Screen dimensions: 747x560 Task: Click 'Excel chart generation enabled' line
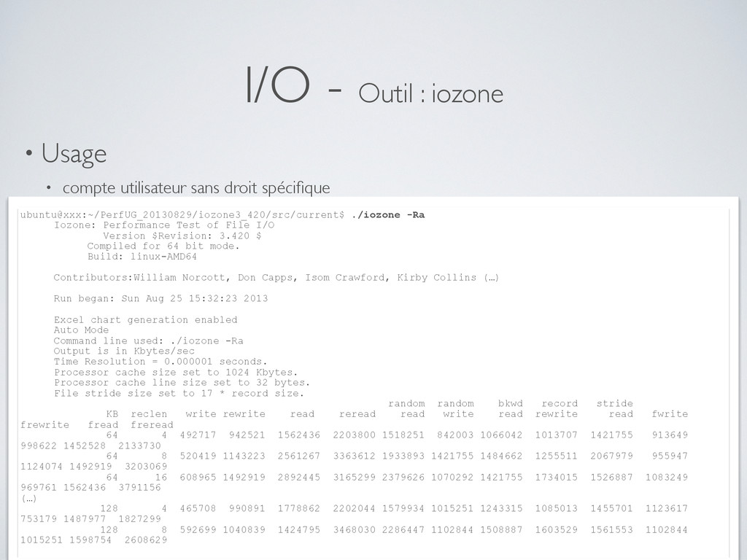[145, 320]
